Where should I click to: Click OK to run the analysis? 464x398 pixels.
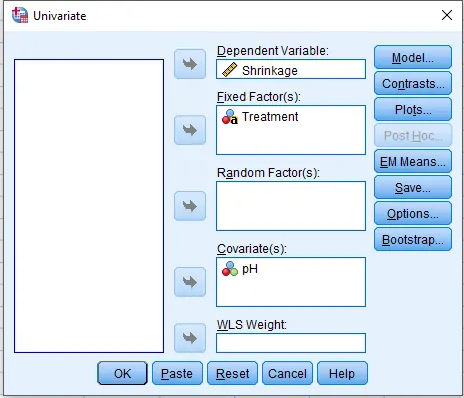click(122, 373)
